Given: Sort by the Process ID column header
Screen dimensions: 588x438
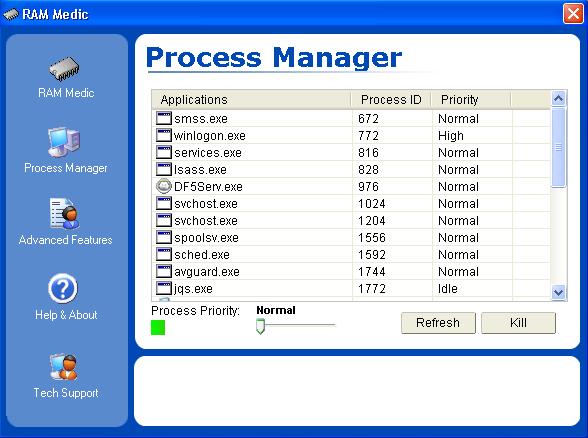Looking at the screenshot, I should [x=391, y=100].
